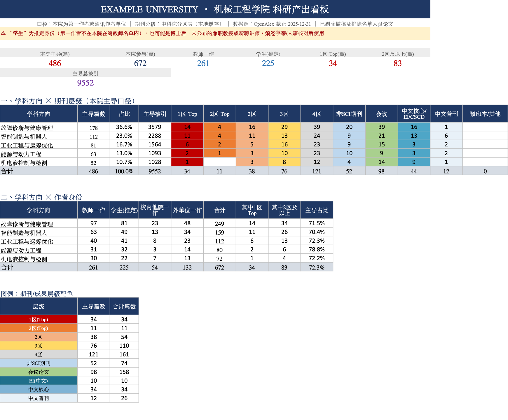Image resolution: width=508 pixels, height=420 pixels.
Task: Click the 教师一作 value 97
Action: click(94, 223)
